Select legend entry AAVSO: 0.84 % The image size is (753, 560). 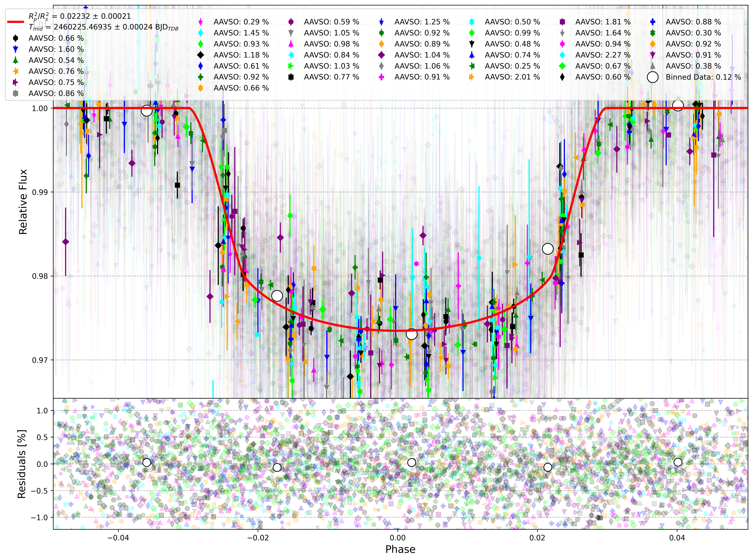pos(332,55)
